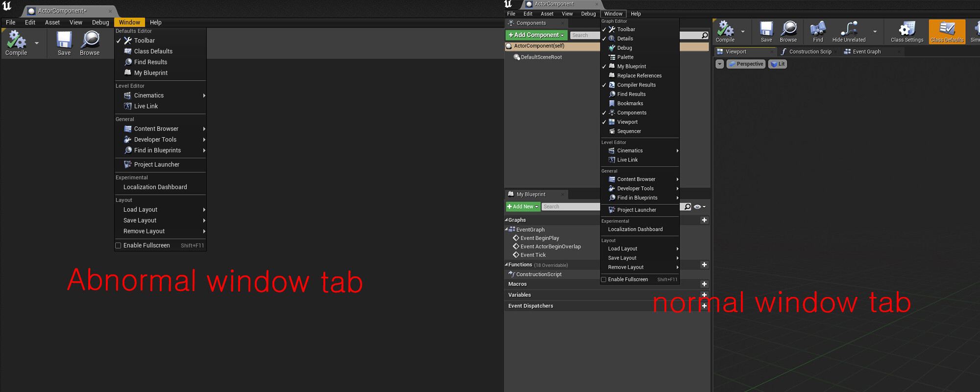
Task: Open Class Settings from the right toolbar
Action: point(907,32)
